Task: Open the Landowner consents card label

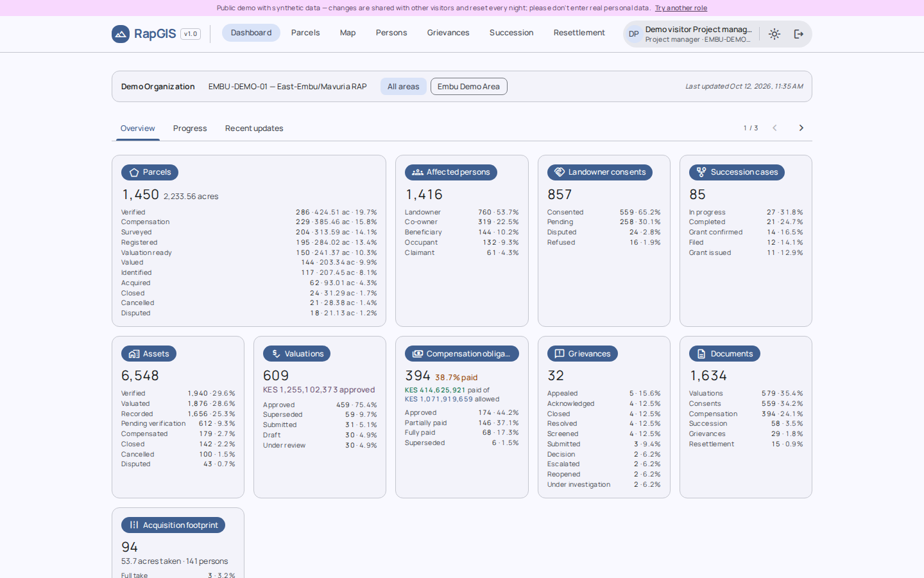Action: [600, 172]
